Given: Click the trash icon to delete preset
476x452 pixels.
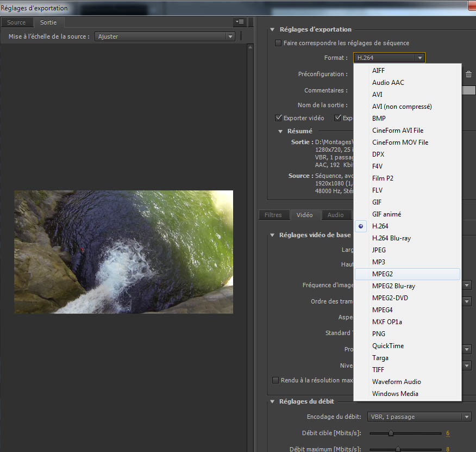Looking at the screenshot, I should click(x=468, y=75).
